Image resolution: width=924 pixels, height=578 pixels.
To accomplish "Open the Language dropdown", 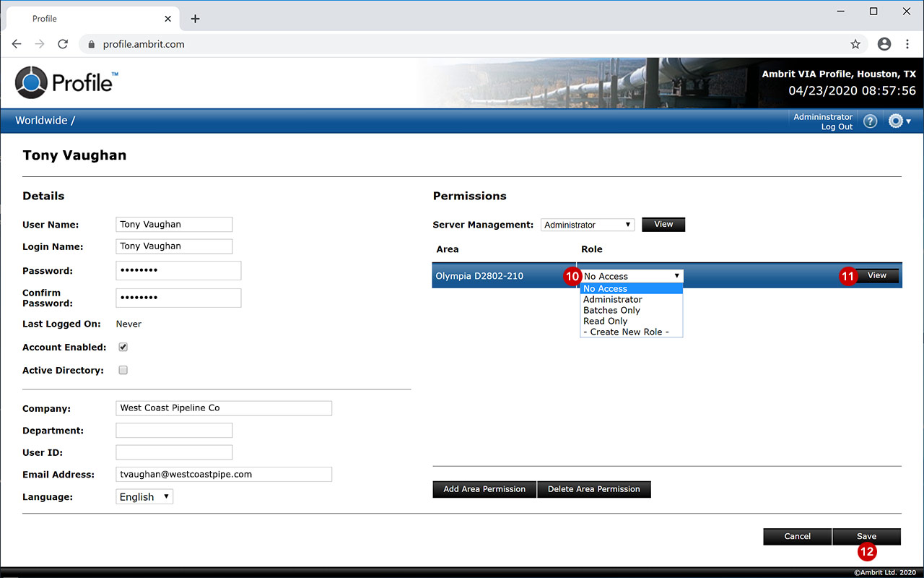I will coord(144,497).
